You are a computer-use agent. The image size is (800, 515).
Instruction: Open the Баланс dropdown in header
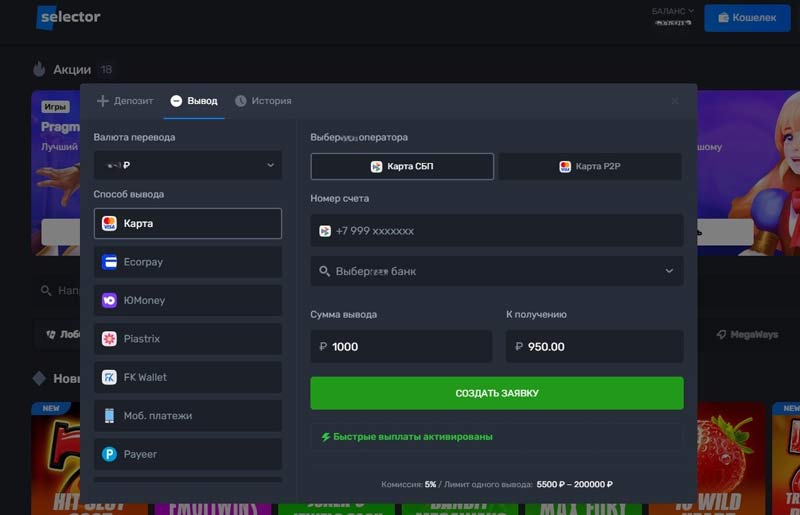pos(673,11)
